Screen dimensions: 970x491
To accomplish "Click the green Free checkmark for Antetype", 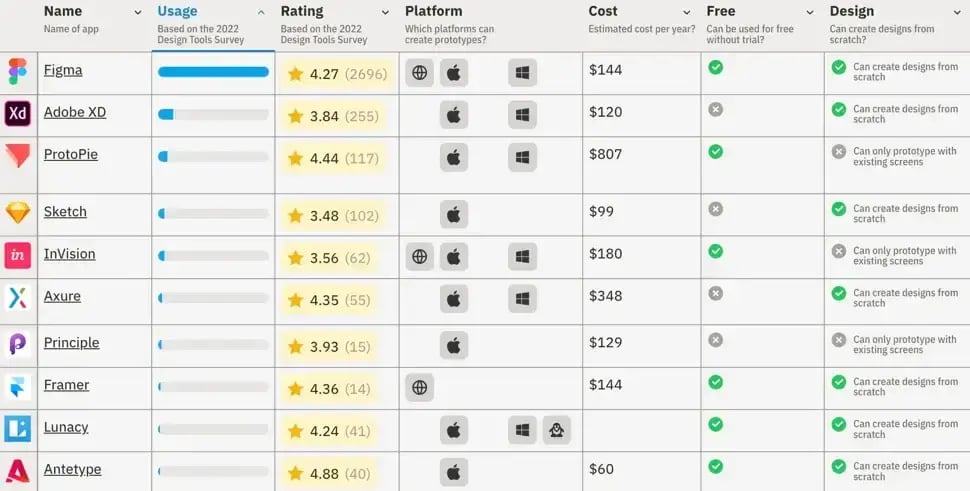I will click(716, 466).
